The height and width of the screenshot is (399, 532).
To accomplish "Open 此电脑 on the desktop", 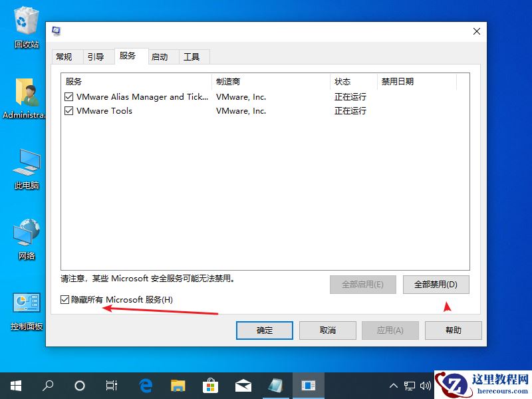I will [x=25, y=168].
